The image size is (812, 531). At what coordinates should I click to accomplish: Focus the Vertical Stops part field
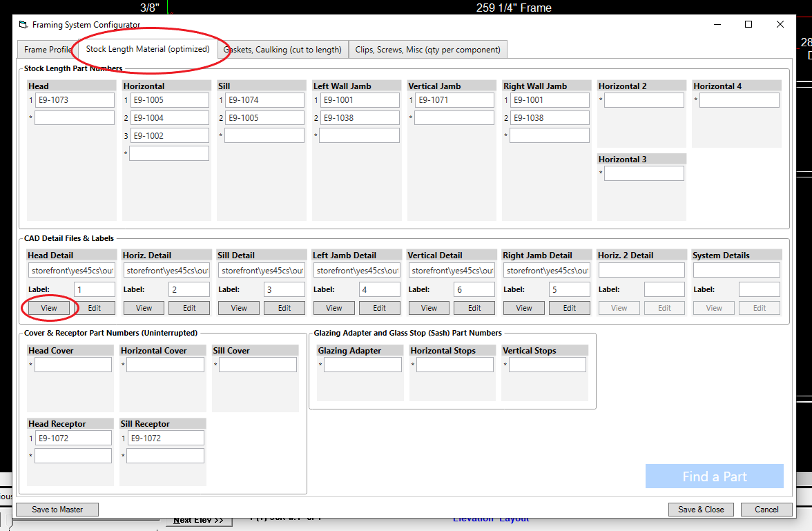point(548,365)
